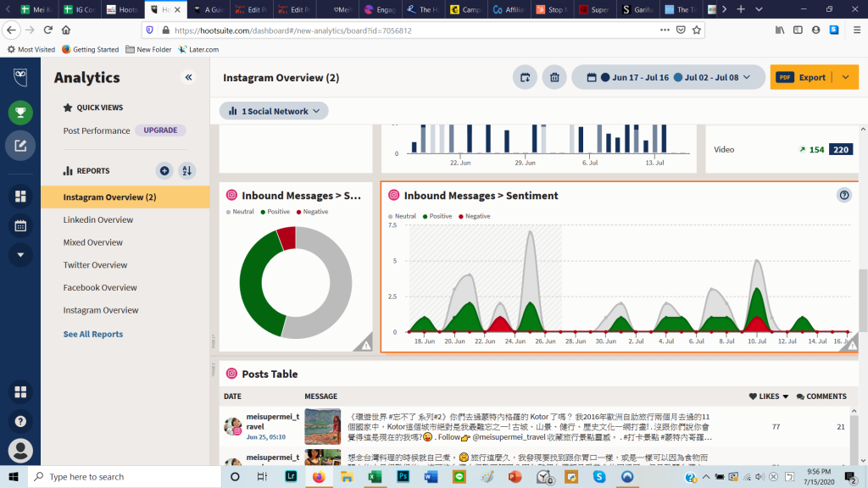
Task: Open the date range picker dropdown
Action: coord(662,77)
